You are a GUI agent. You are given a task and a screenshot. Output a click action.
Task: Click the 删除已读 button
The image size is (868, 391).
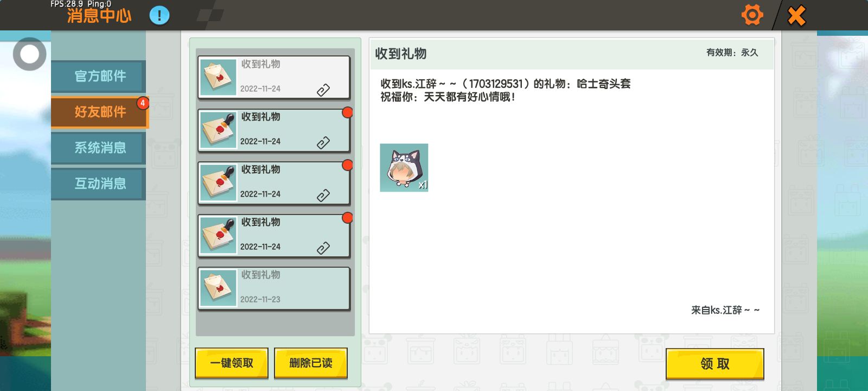311,363
